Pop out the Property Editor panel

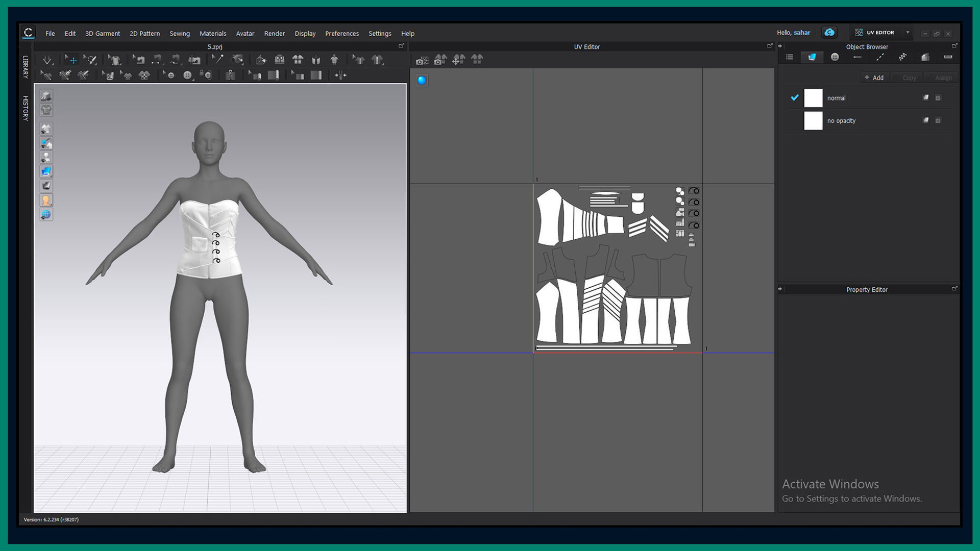tap(954, 289)
